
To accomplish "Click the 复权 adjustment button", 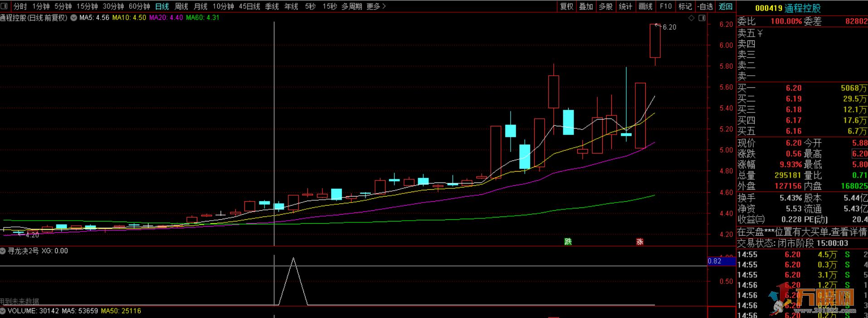I will tap(567, 6).
